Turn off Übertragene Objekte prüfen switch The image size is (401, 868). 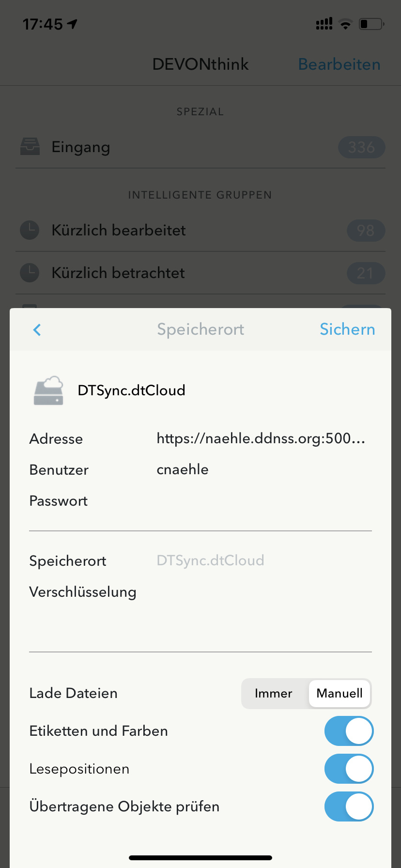tap(349, 806)
